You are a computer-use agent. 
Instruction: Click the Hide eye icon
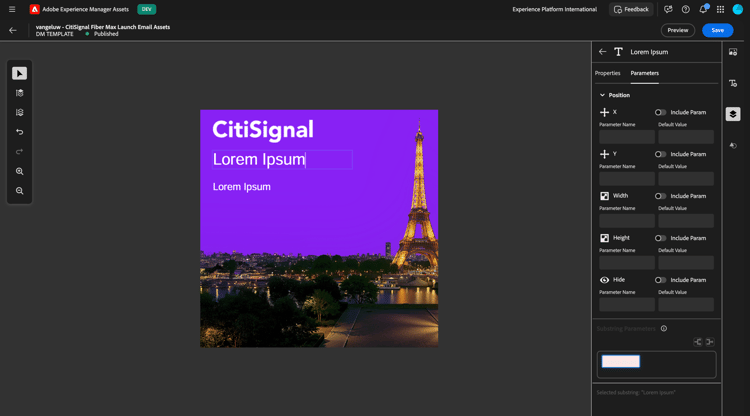click(x=605, y=280)
